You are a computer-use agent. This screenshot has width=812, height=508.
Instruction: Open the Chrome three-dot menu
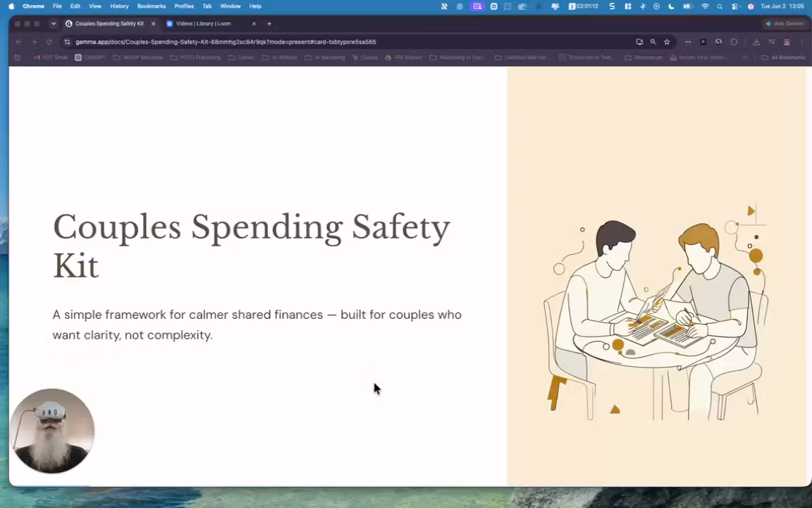pyautogui.click(x=801, y=42)
